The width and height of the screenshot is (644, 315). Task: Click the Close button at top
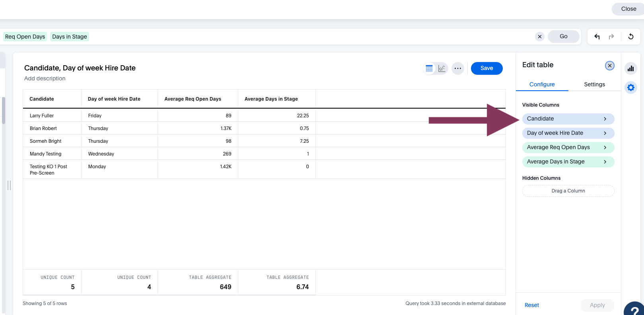[628, 9]
